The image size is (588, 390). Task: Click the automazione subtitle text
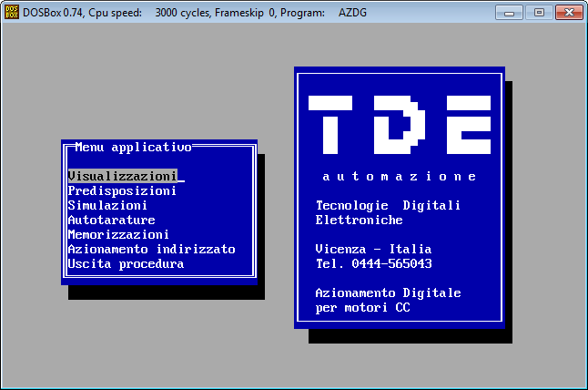(x=399, y=176)
